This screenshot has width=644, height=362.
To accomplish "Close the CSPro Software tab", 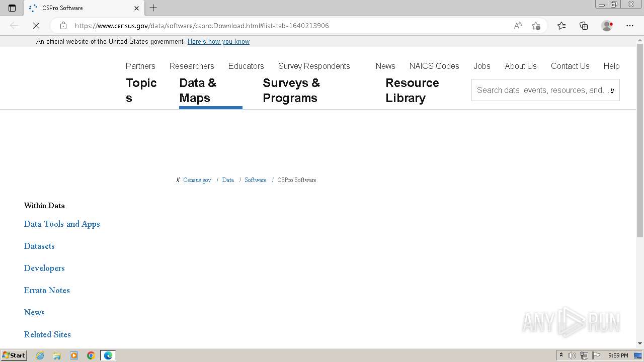I will (x=137, y=8).
